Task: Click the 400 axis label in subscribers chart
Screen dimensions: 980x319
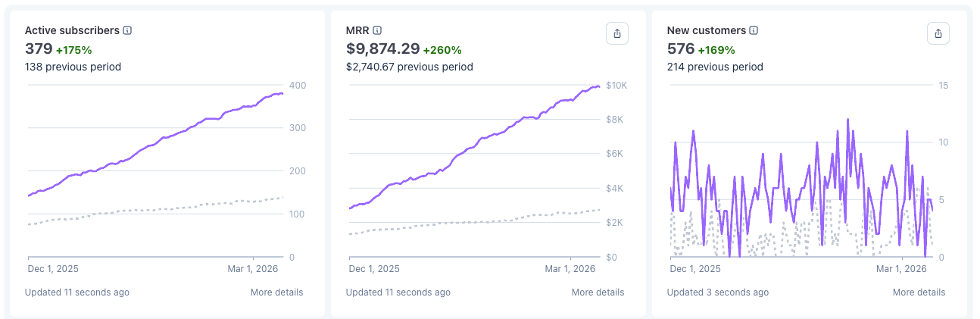Action: click(298, 85)
